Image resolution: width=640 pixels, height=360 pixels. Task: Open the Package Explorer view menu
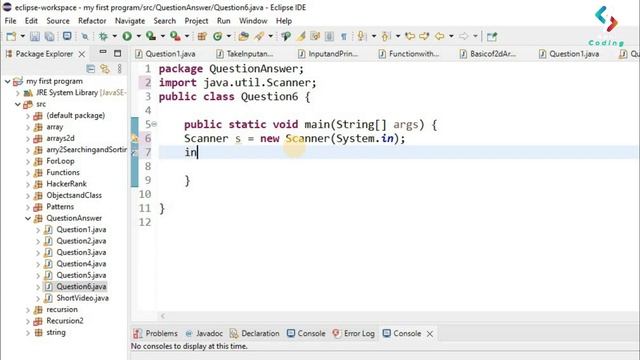pos(120,69)
